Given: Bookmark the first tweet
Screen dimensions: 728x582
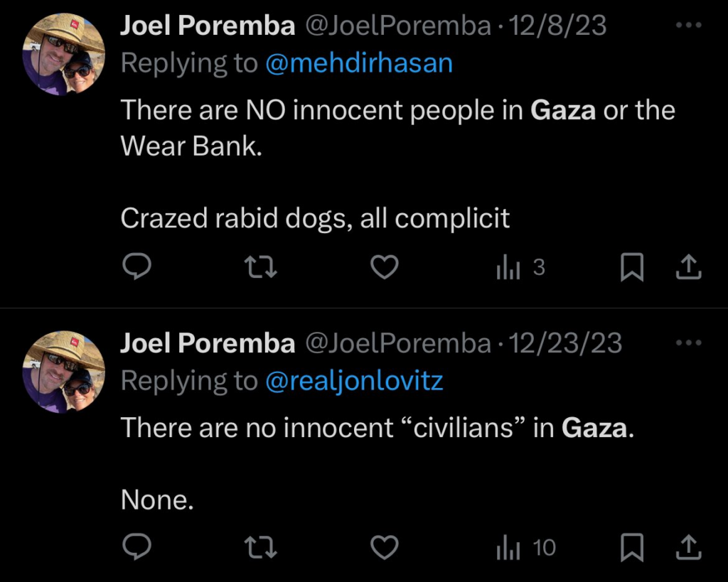Looking at the screenshot, I should [633, 266].
